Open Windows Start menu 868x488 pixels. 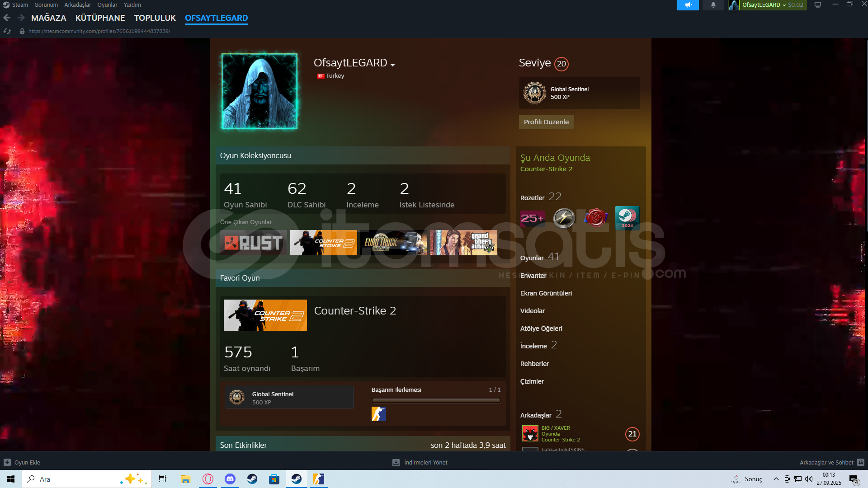[x=11, y=479]
